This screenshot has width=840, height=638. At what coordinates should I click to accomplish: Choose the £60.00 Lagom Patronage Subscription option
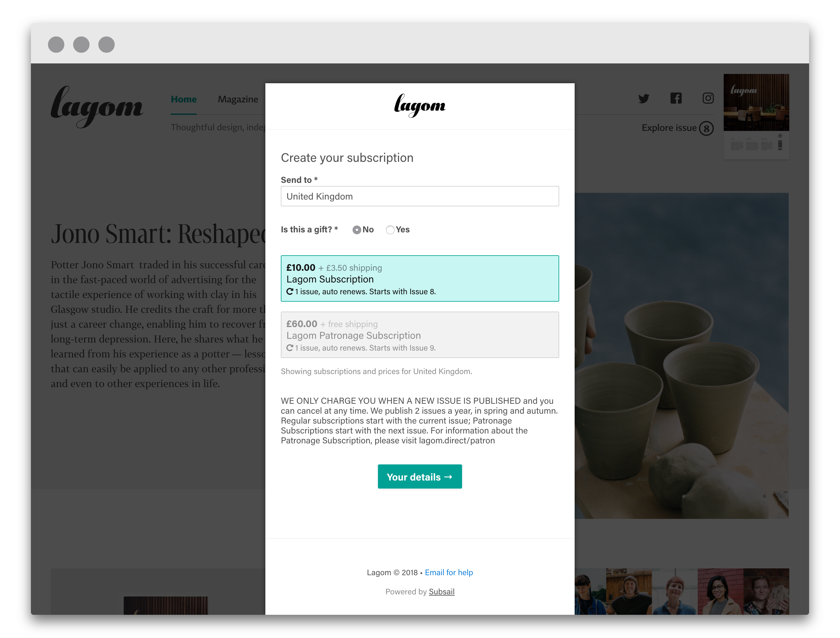coord(420,335)
